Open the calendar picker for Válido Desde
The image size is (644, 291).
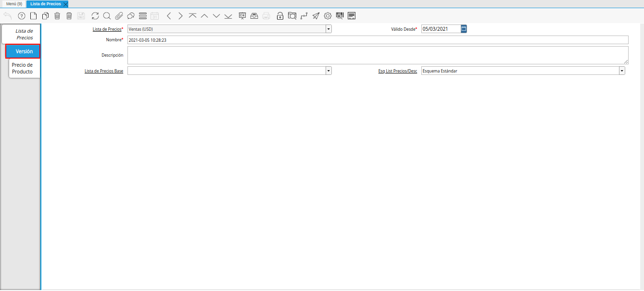click(x=464, y=29)
